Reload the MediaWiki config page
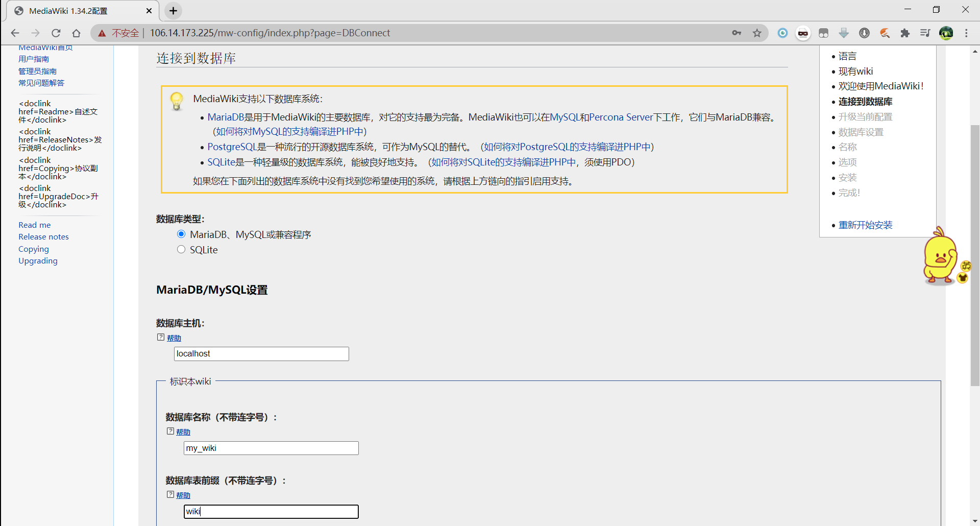The image size is (980, 526). 56,33
